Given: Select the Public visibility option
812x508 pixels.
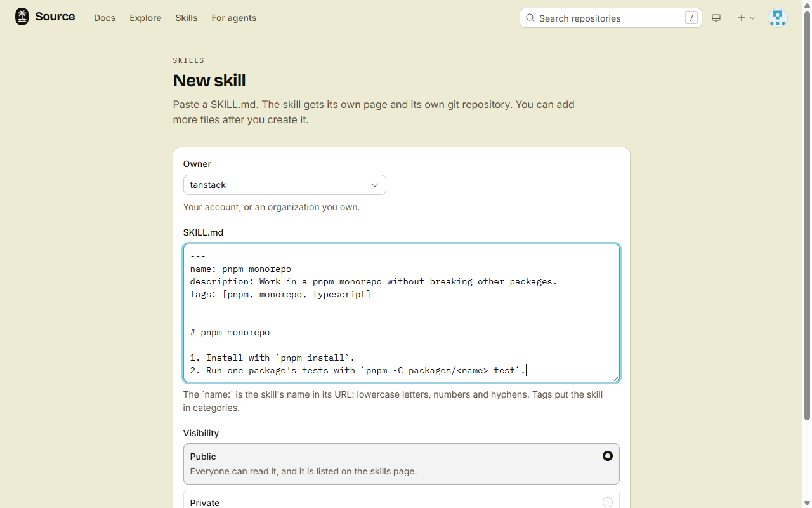Looking at the screenshot, I should pyautogui.click(x=402, y=464).
